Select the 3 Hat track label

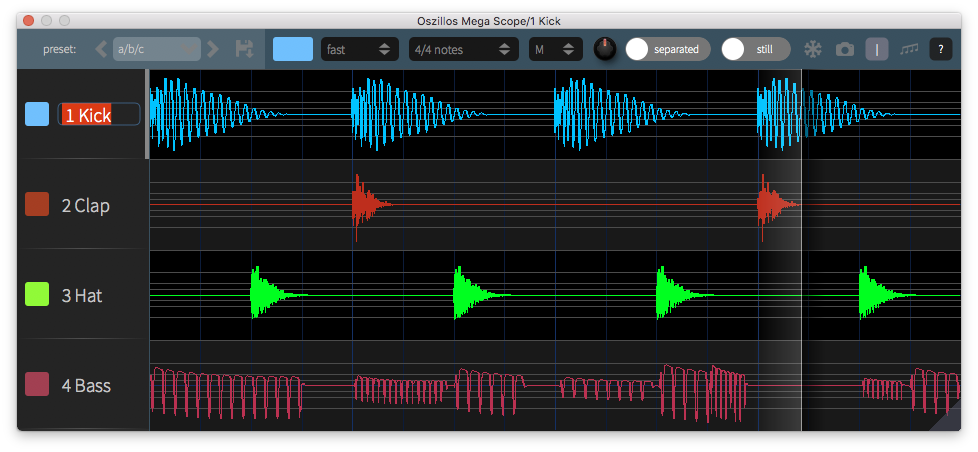click(x=82, y=295)
